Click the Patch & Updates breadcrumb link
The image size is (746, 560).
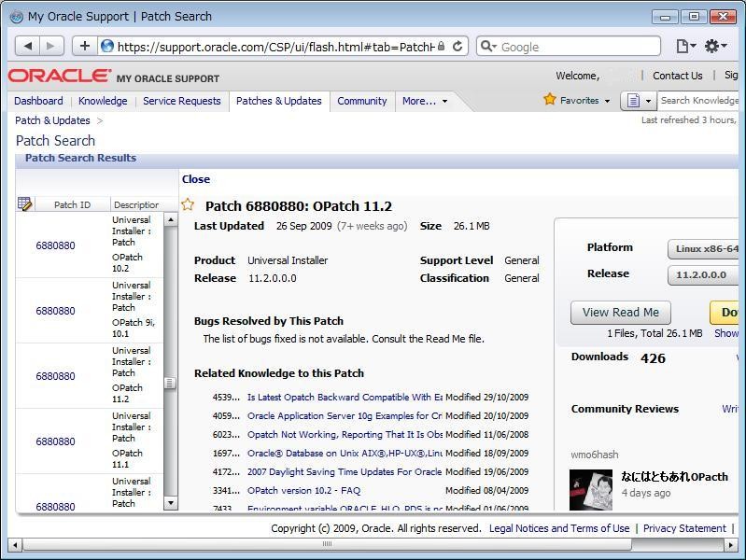[52, 120]
